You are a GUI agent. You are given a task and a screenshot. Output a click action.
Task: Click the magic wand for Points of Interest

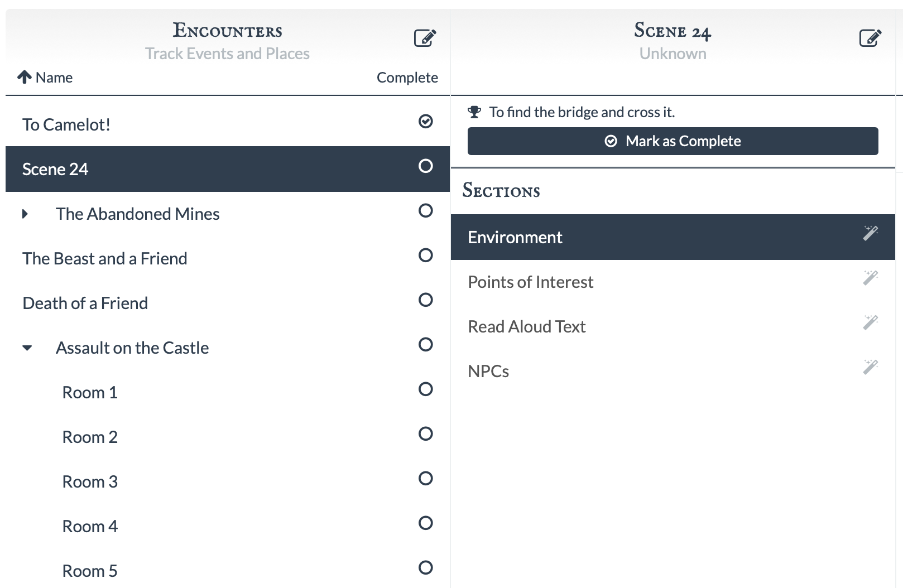[871, 277]
